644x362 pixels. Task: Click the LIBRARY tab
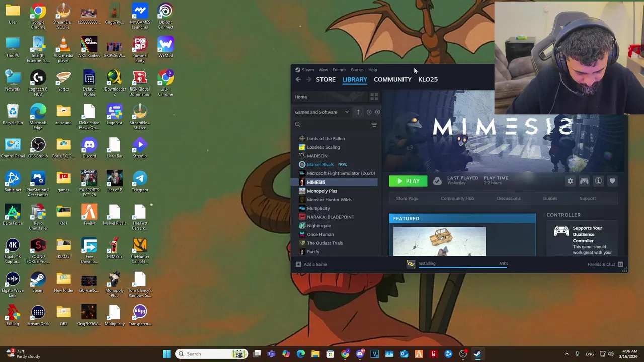pos(355,79)
